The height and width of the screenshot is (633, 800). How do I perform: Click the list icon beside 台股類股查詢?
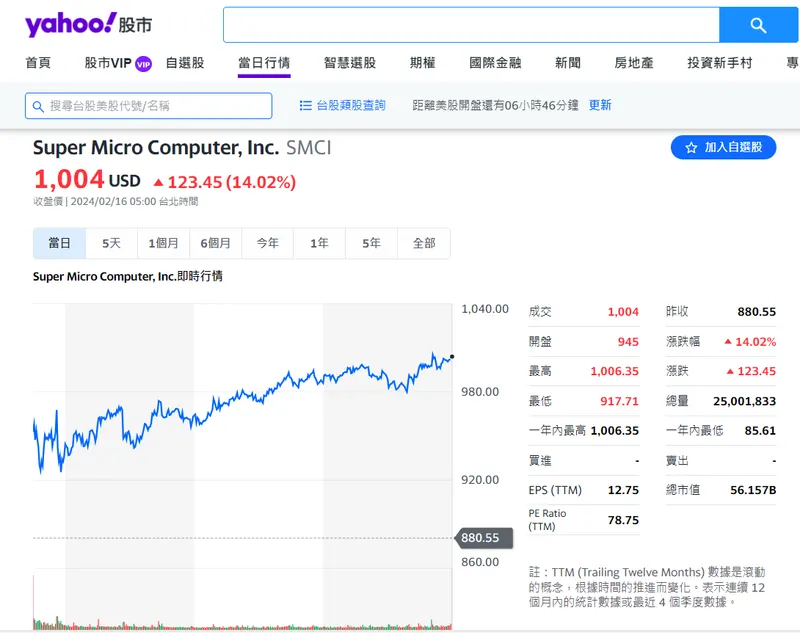(306, 105)
